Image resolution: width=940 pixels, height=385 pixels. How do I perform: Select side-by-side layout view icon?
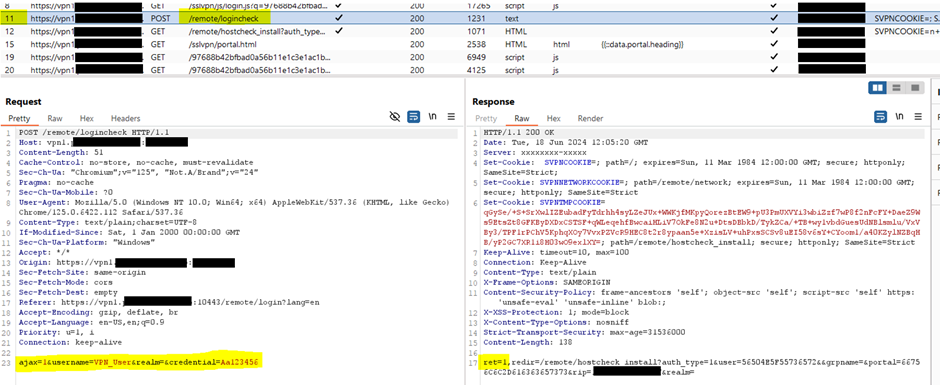[878, 88]
